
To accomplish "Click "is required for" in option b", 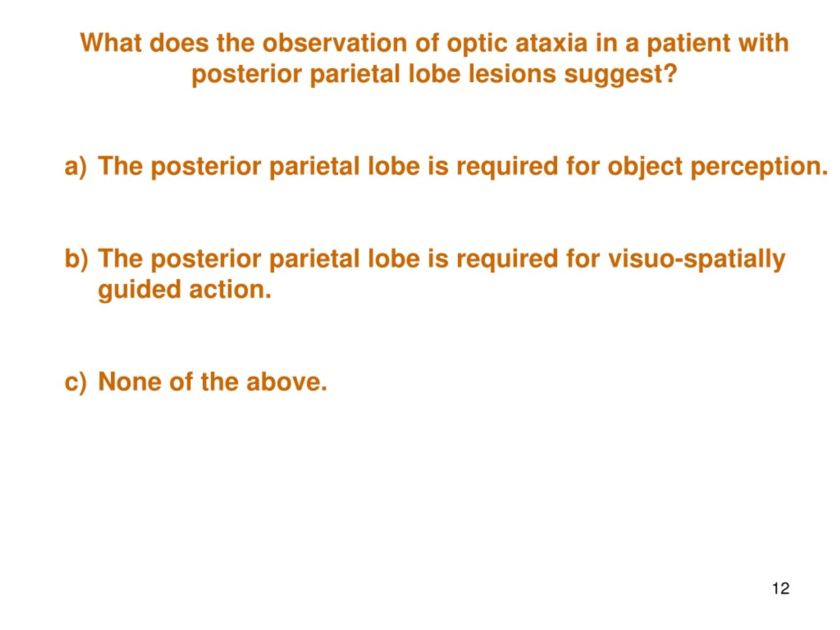I will pyautogui.click(x=514, y=259).
